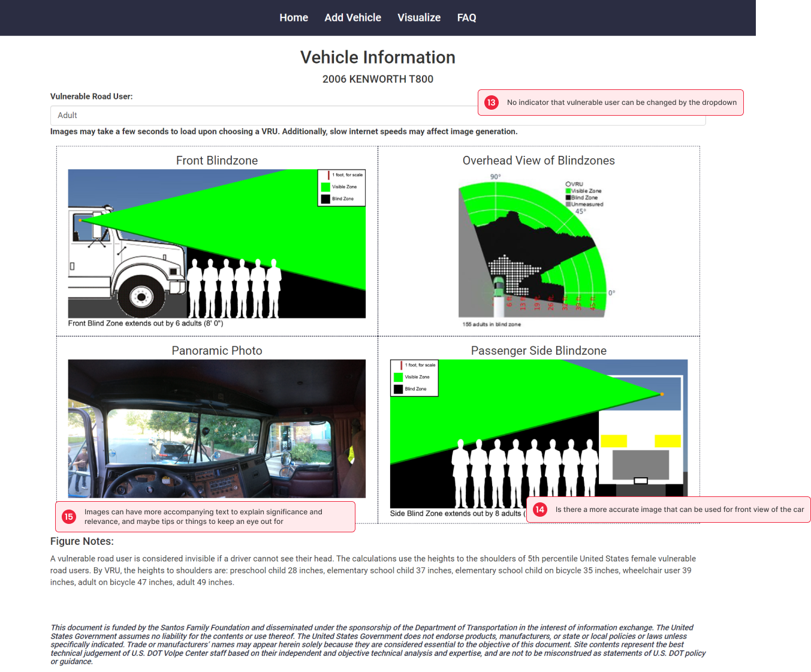Open the Vulnerable Road User dropdown showing Adult
This screenshot has height=672, width=811.
tap(378, 116)
